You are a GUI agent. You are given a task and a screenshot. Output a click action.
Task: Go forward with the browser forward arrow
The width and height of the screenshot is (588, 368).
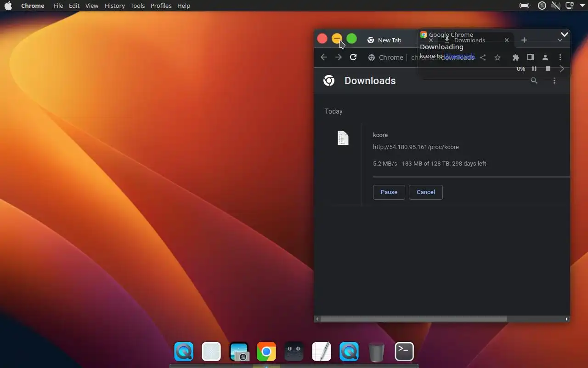point(339,57)
